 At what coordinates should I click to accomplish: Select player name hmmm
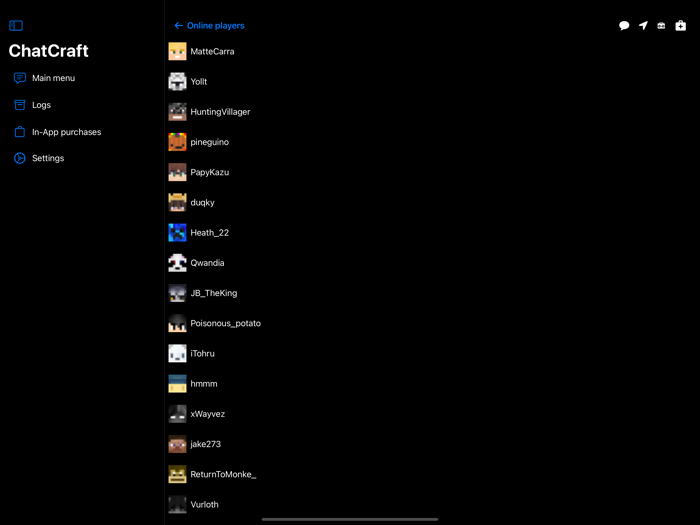click(204, 384)
